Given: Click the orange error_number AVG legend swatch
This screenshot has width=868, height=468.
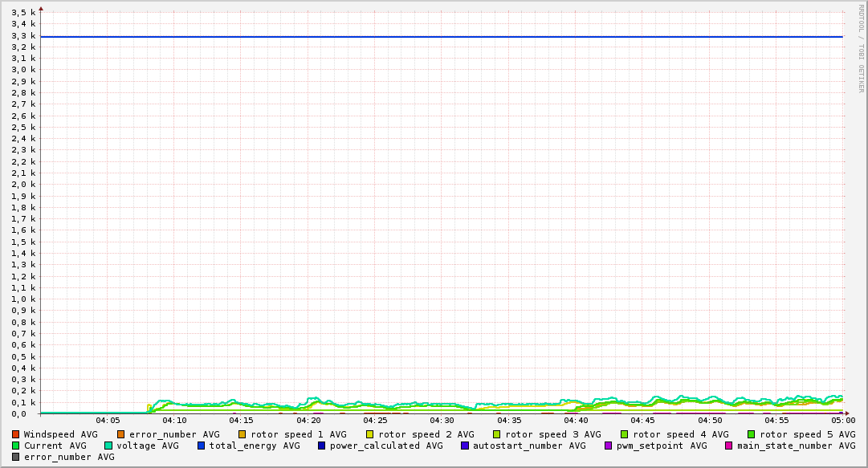Looking at the screenshot, I should 120,434.
